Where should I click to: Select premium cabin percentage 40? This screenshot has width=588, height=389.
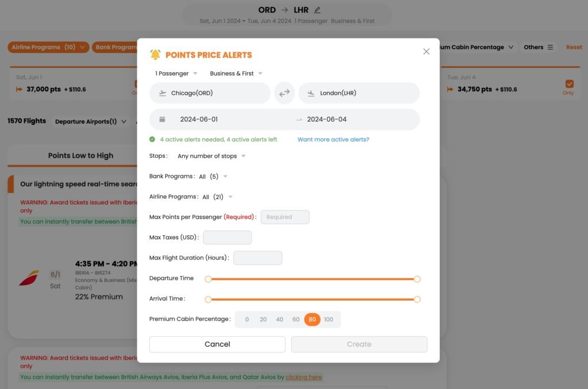[280, 320]
